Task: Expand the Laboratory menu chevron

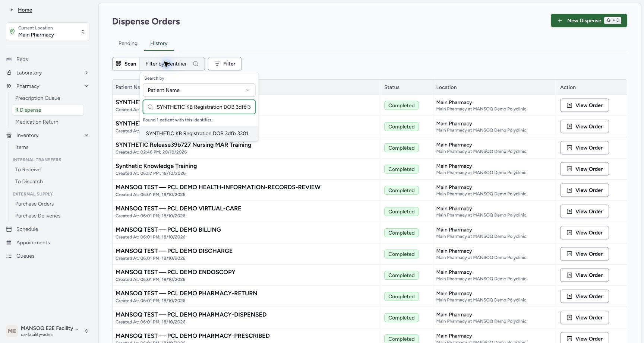Action: click(x=86, y=73)
